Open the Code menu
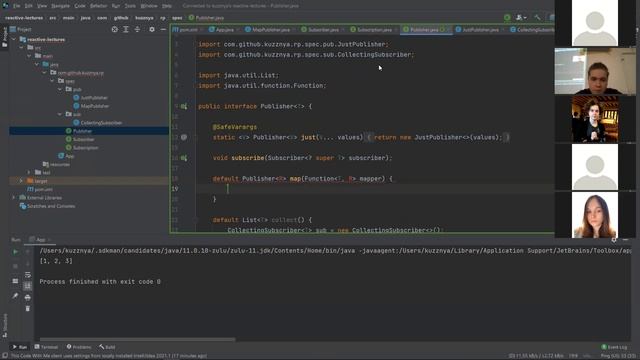Viewport: 640px width, 360px height. [80, 6]
